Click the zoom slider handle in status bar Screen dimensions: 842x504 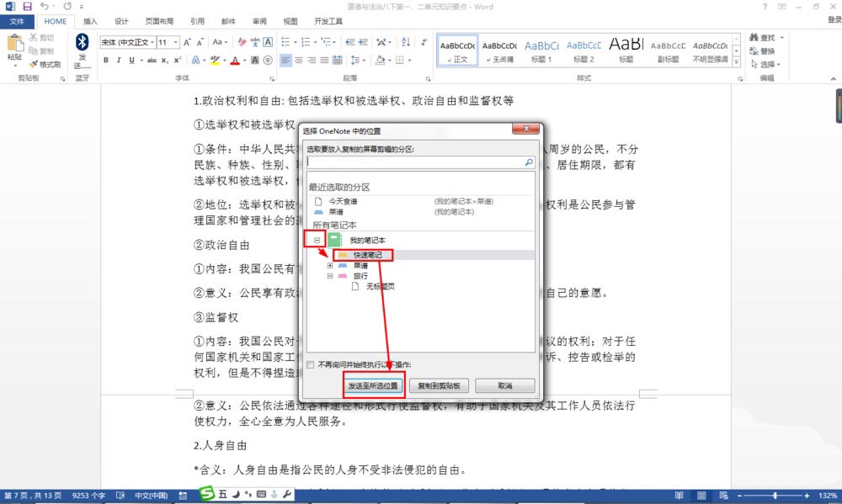pos(775,496)
